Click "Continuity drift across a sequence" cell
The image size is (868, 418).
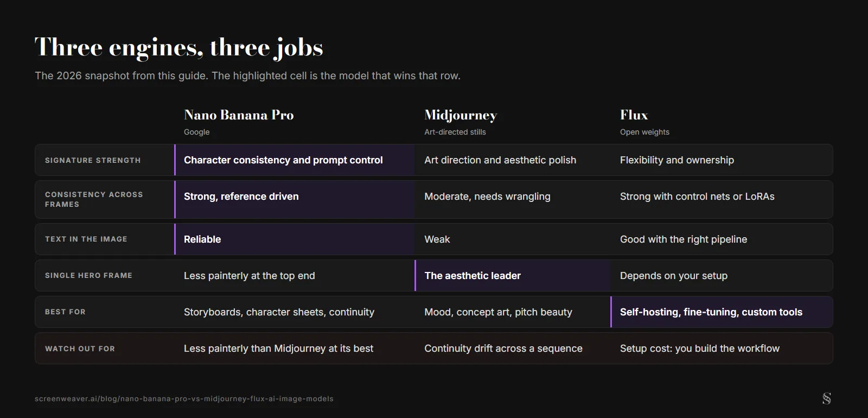click(x=513, y=349)
